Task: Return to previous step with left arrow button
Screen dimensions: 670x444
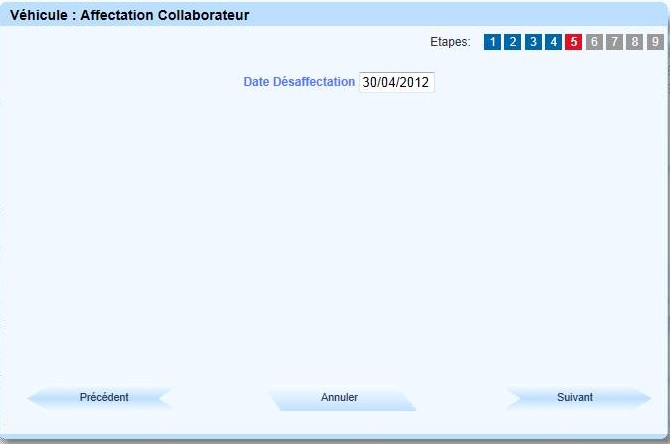Action: coord(104,398)
